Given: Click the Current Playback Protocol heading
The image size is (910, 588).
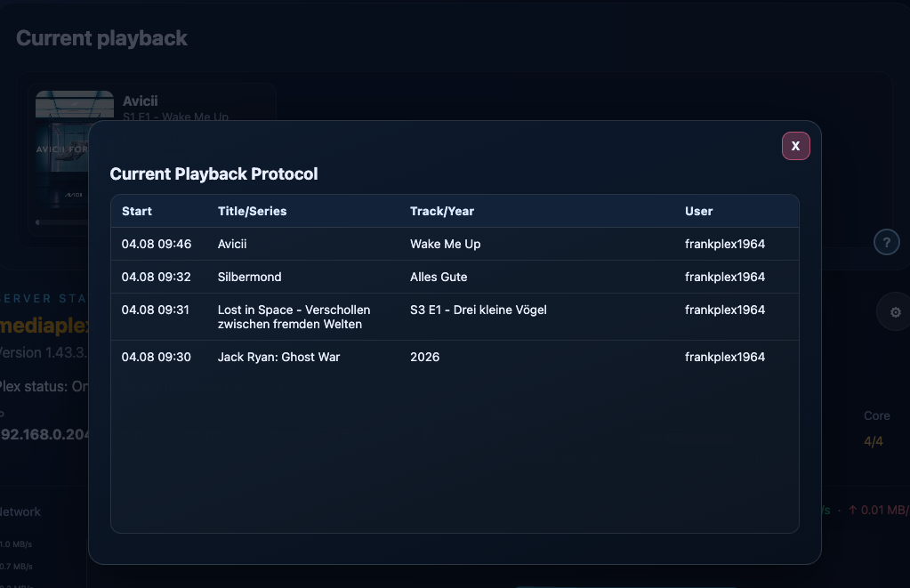Looking at the screenshot, I should pos(213,174).
